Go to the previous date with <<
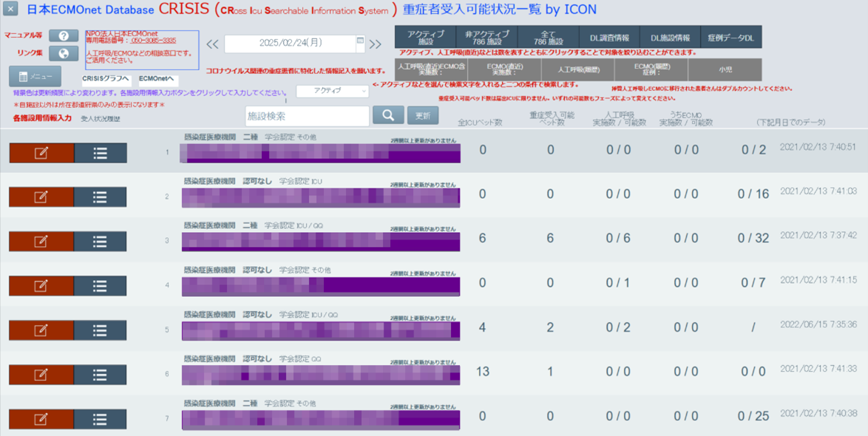This screenshot has width=868, height=436. pos(213,44)
